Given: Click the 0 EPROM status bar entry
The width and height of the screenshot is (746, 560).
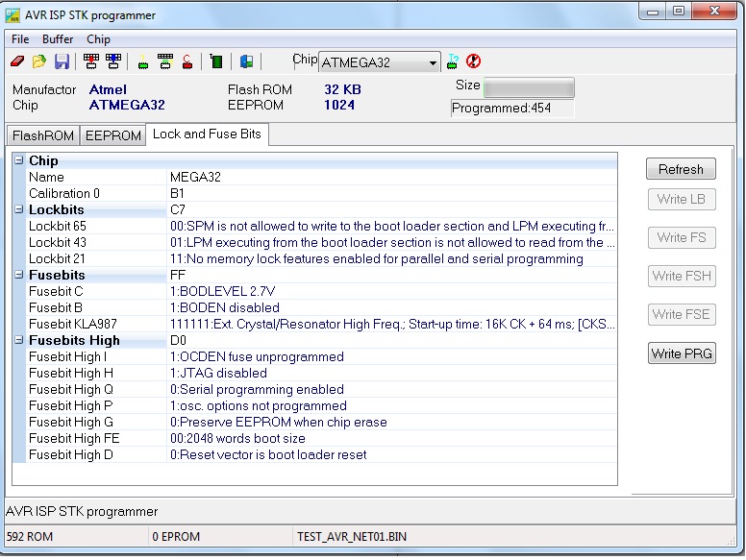Looking at the screenshot, I should tap(176, 537).
